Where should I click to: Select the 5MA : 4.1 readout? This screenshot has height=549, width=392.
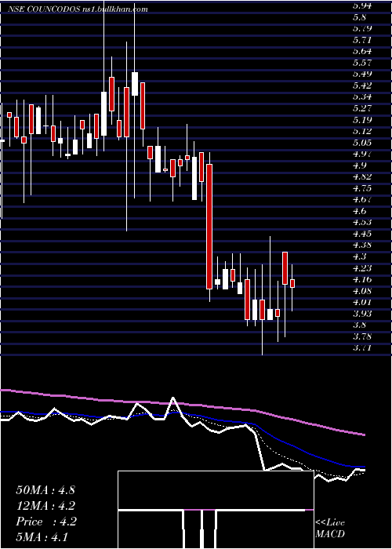(42, 536)
